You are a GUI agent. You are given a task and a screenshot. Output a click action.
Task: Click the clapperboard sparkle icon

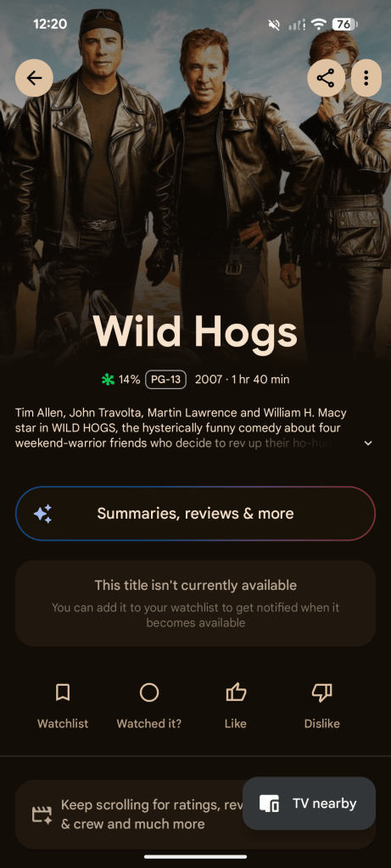[42, 815]
